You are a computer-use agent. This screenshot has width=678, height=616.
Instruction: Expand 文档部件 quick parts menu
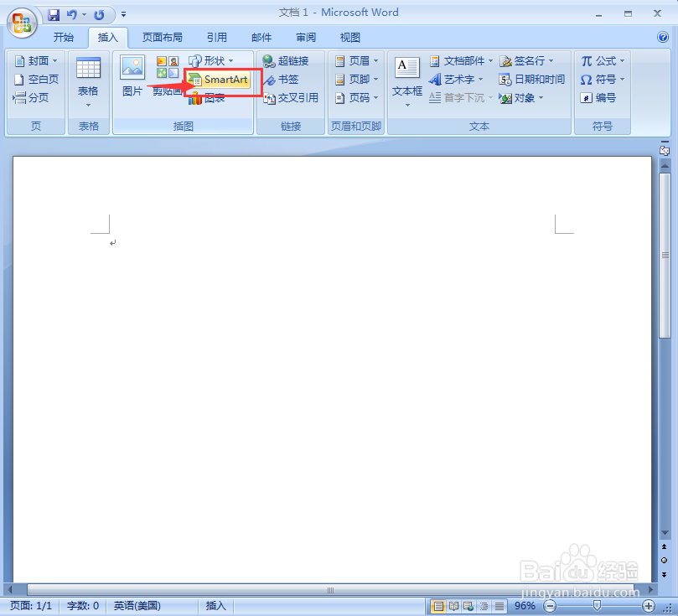pyautogui.click(x=461, y=61)
